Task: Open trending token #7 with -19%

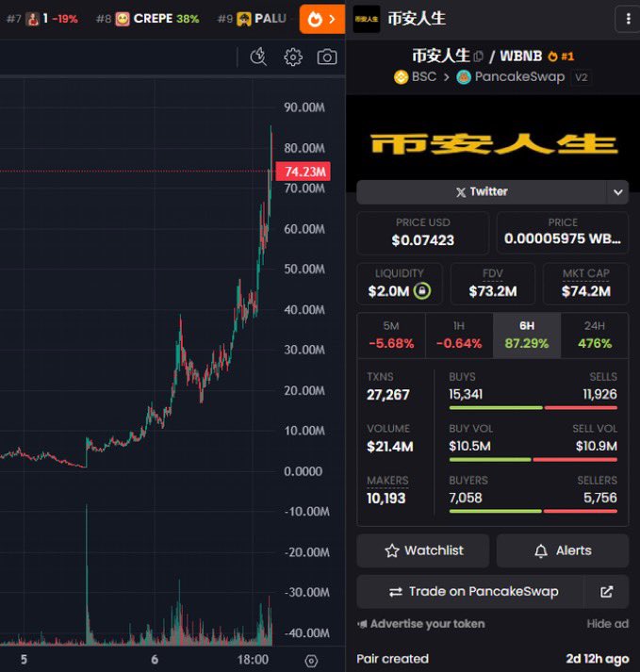Action: [42, 19]
